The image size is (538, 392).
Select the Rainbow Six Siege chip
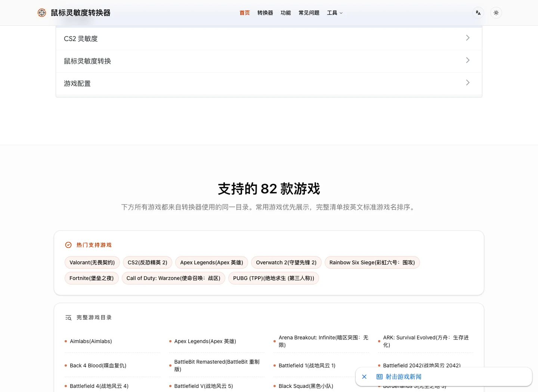point(372,262)
